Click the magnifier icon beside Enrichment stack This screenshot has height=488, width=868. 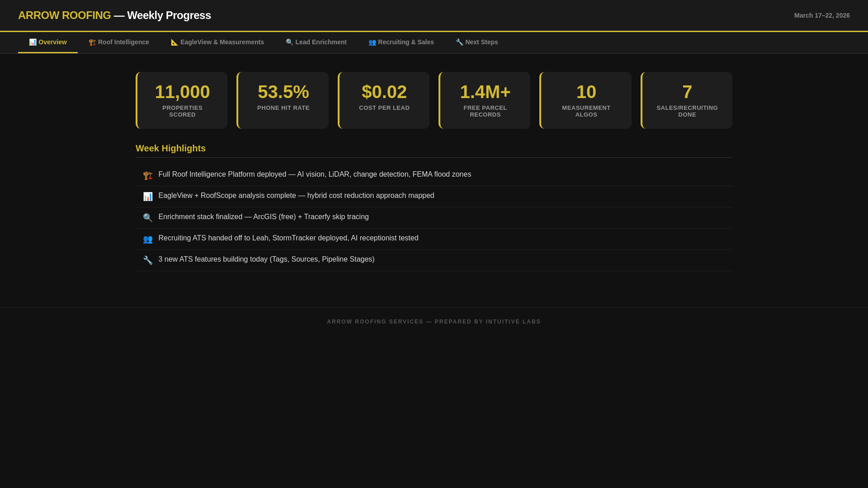point(148,218)
